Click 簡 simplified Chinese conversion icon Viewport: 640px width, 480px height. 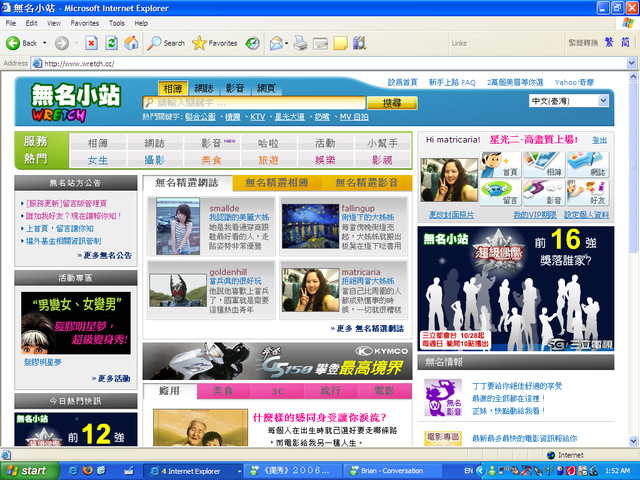625,42
